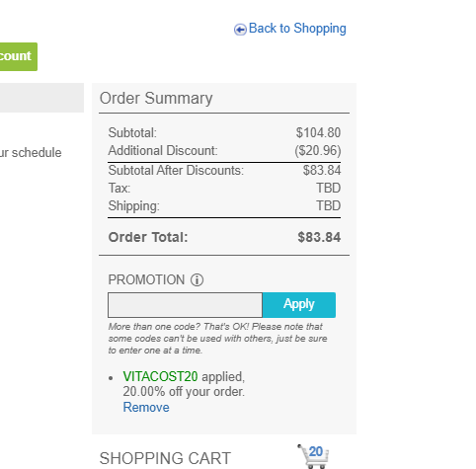
Task: Select the green VITACOST20 code text
Action: point(160,376)
